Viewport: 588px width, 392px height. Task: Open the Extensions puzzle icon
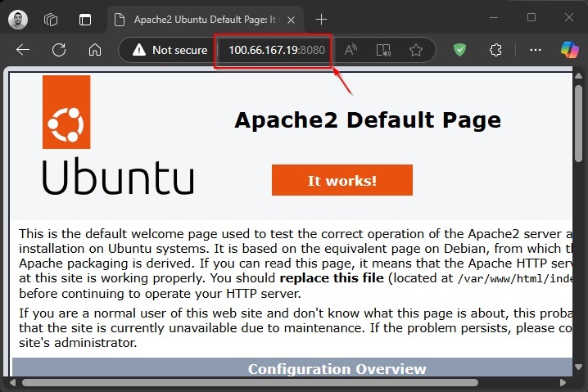point(495,50)
